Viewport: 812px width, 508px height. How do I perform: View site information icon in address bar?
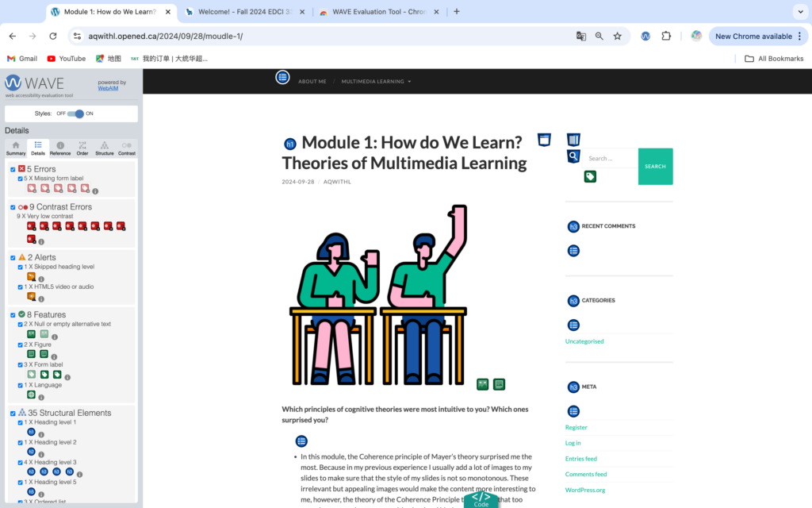click(x=77, y=37)
